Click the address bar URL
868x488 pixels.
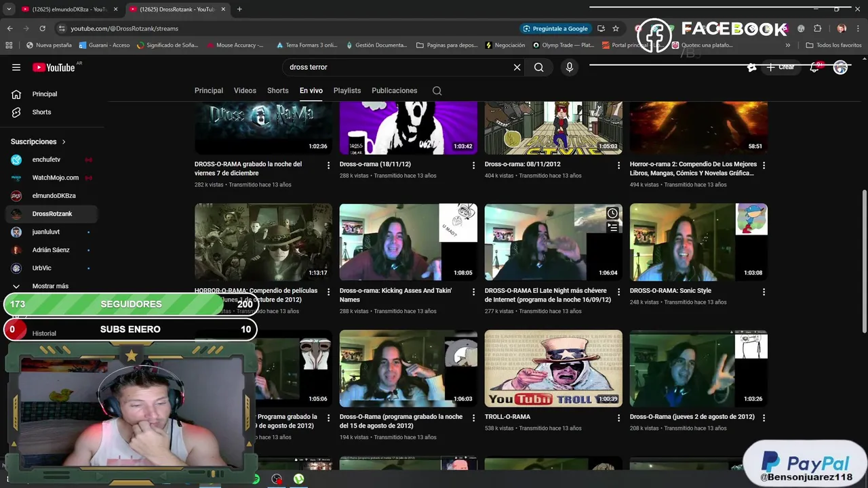click(125, 28)
